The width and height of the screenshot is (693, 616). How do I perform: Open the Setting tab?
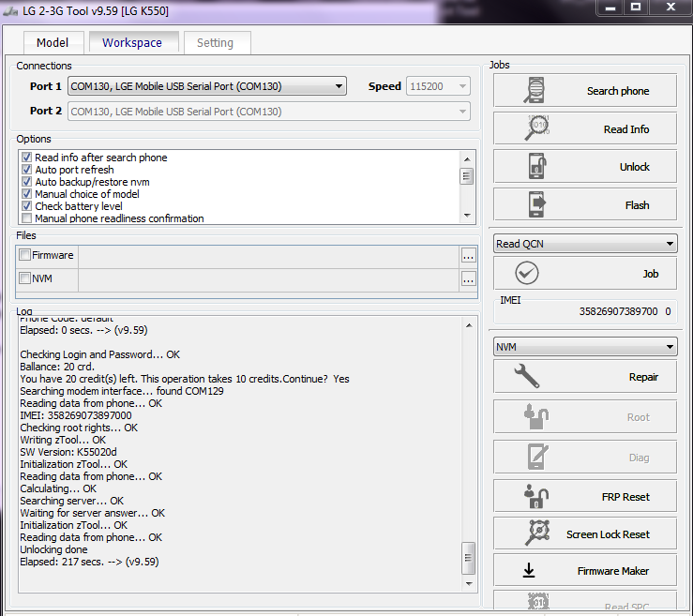pos(216,43)
